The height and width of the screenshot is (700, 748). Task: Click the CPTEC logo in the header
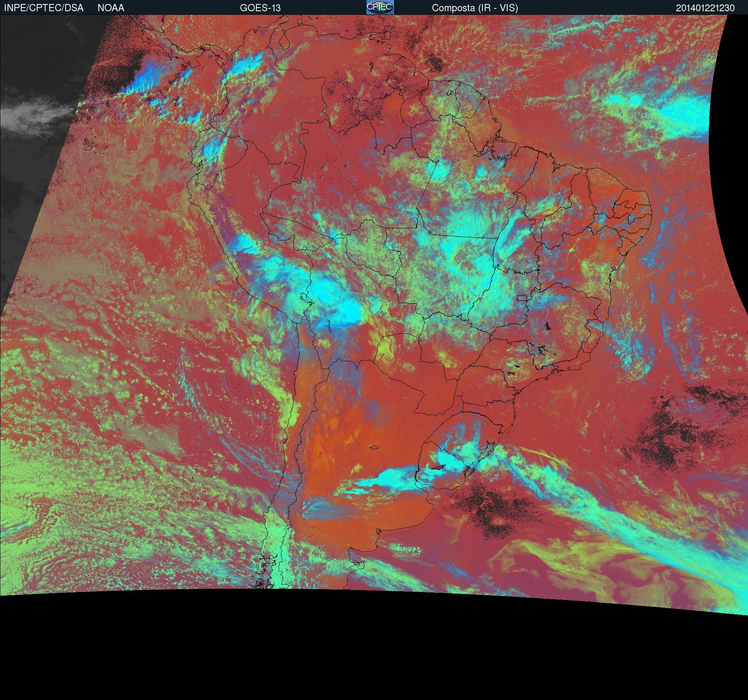coord(380,7)
